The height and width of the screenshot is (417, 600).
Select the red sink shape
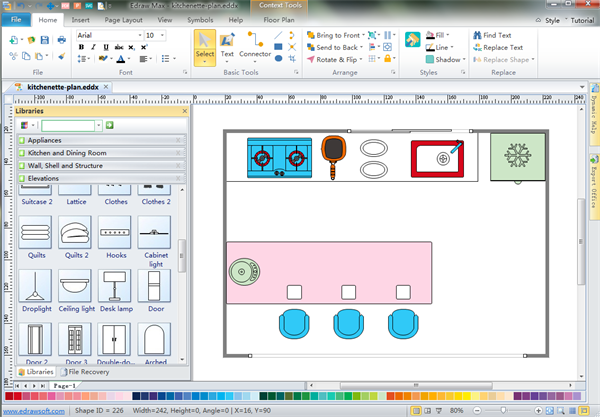pos(437,159)
